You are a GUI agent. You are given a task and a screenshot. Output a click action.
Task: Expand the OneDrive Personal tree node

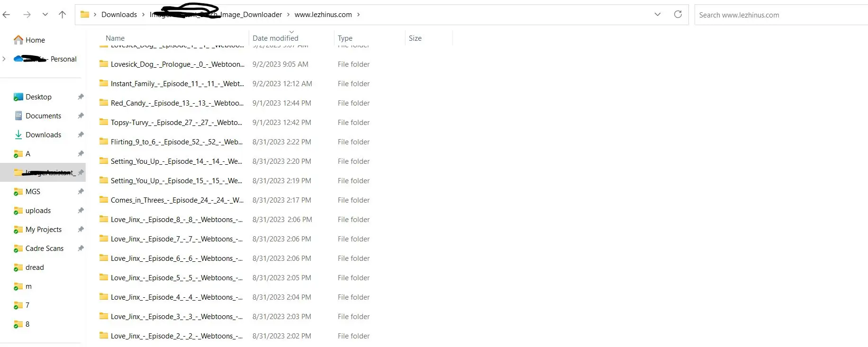click(x=4, y=59)
